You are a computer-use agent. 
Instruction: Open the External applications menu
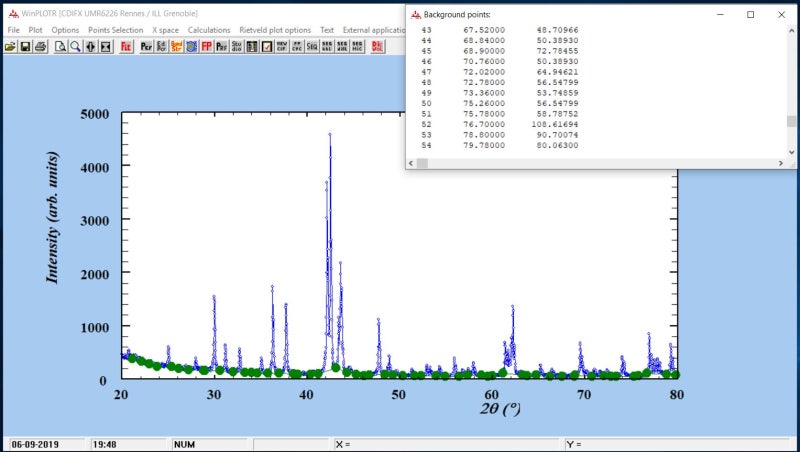pyautogui.click(x=374, y=30)
